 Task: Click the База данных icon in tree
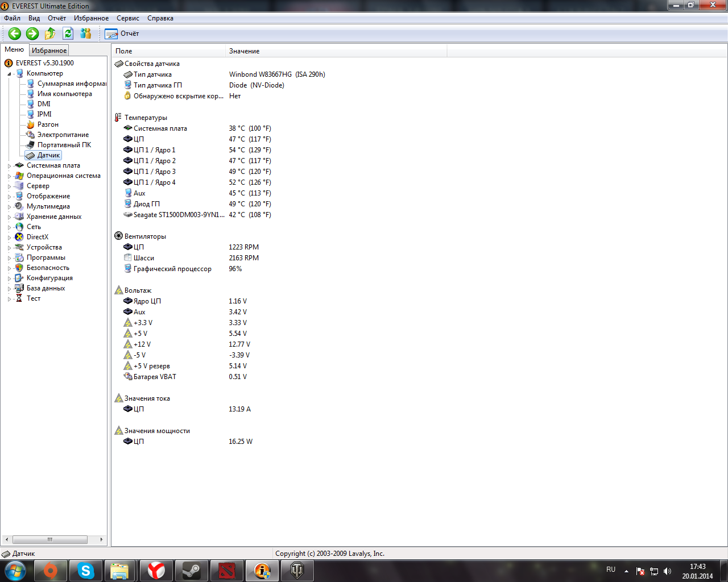[19, 288]
